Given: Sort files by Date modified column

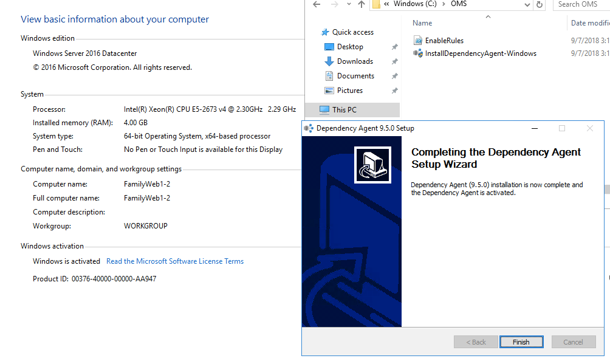Looking at the screenshot, I should click(590, 23).
